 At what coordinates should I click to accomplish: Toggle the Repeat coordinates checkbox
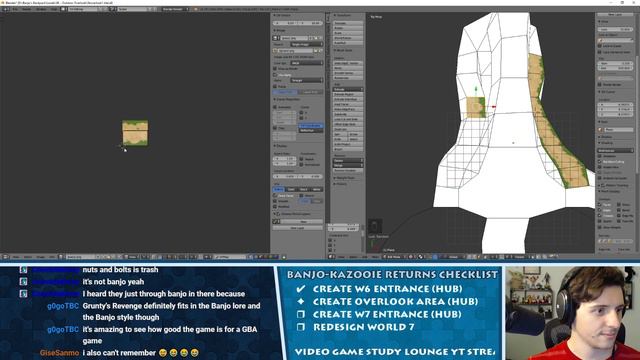point(302,159)
